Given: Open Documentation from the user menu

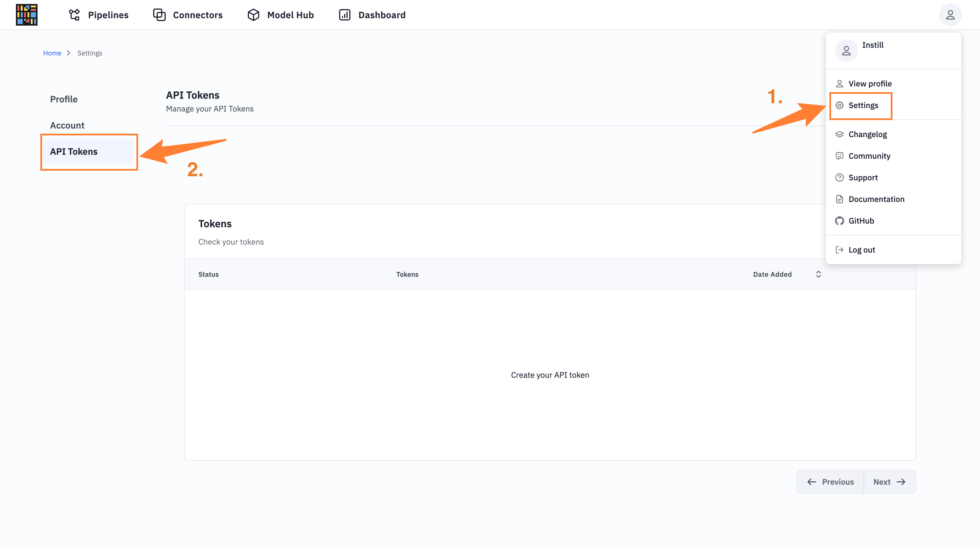Looking at the screenshot, I should [876, 199].
